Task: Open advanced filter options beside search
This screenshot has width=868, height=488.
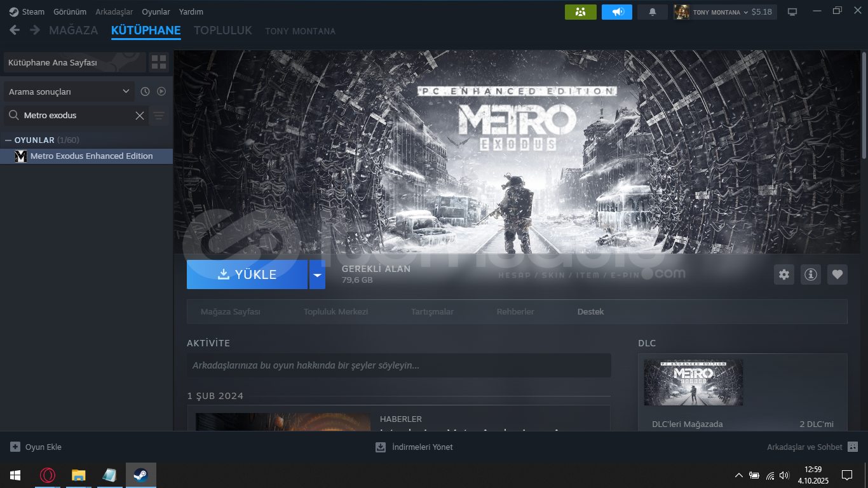Action: pos(159,116)
